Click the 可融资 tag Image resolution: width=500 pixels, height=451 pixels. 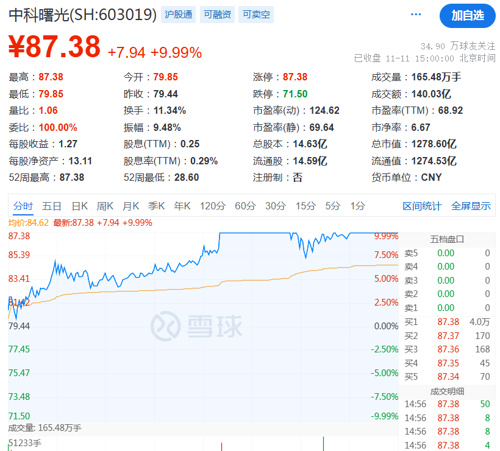(x=217, y=14)
